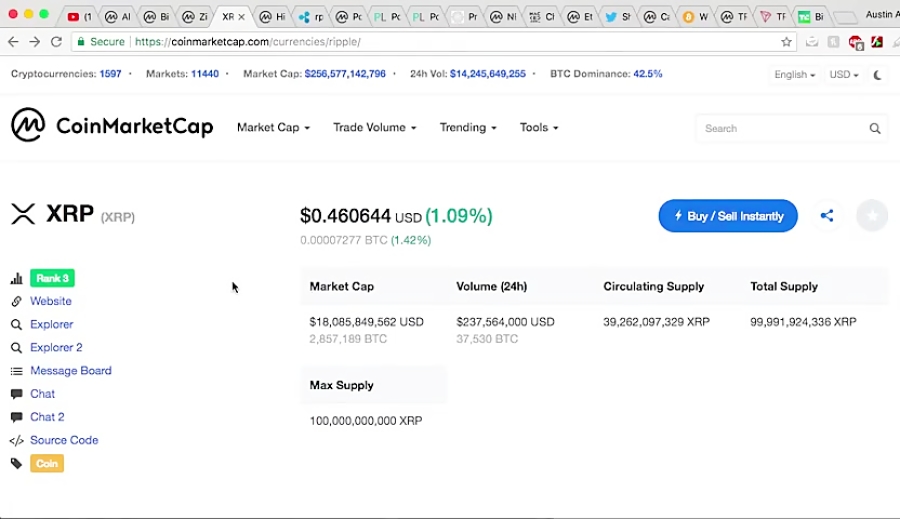Expand the Trending dropdown menu

(x=468, y=127)
